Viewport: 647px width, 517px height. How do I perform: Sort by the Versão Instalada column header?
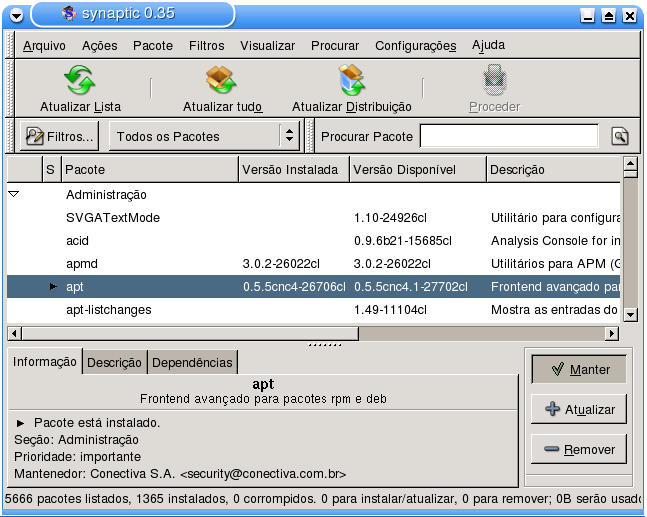(294, 170)
